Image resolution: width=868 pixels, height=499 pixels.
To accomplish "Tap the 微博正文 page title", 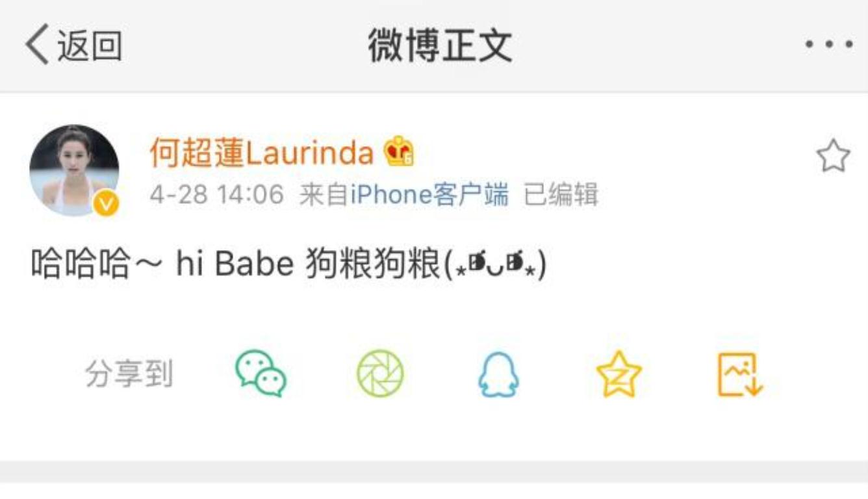I will pyautogui.click(x=440, y=45).
